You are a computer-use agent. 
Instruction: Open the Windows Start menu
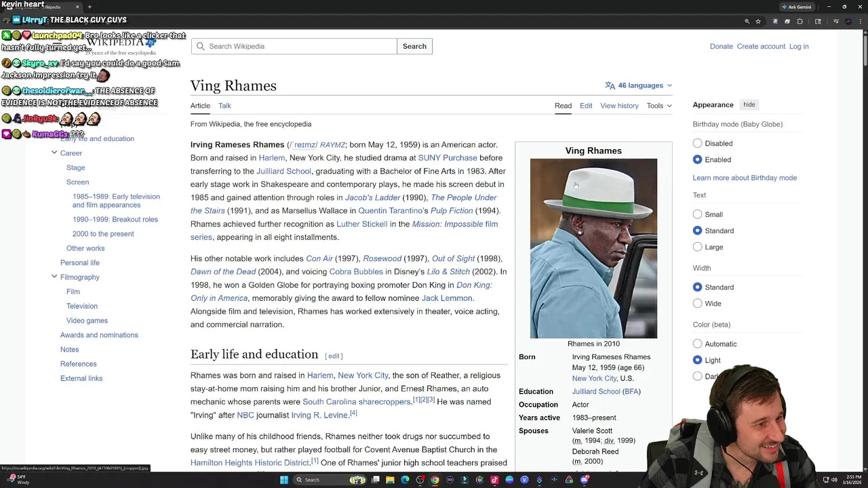pyautogui.click(x=284, y=480)
